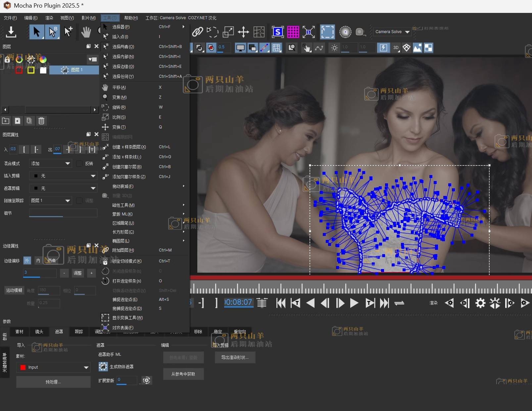Click the 预处理... button
The image size is (532, 411).
tap(53, 382)
